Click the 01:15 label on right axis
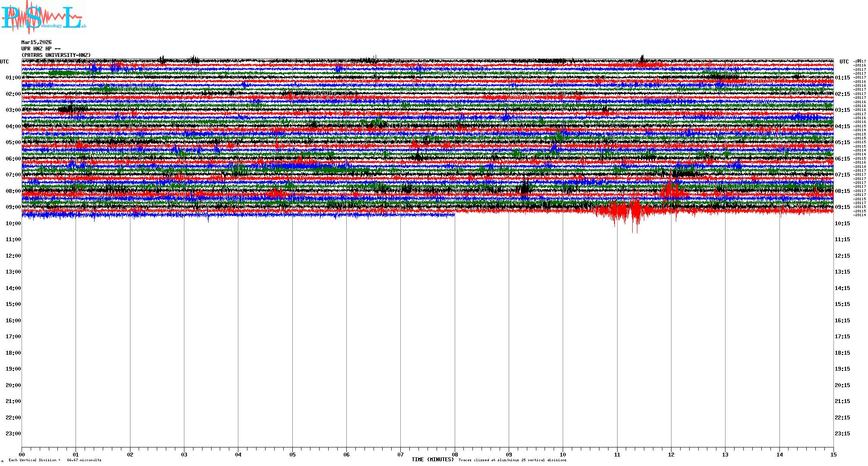Image resolution: width=868 pixels, height=466 pixels. (842, 78)
